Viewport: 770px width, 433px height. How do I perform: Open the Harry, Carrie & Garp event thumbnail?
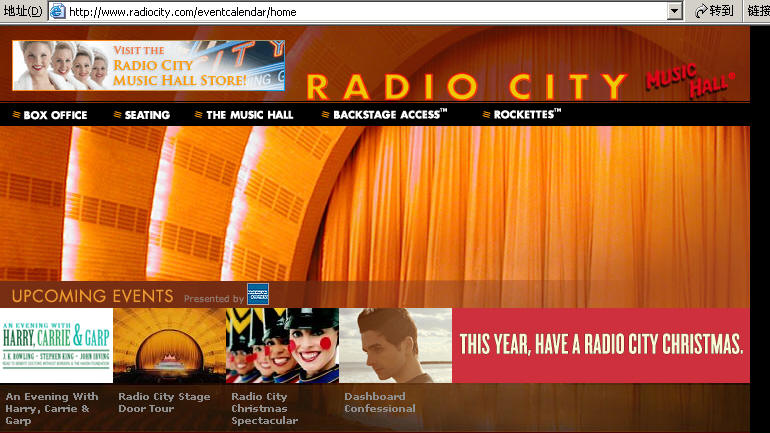pyautogui.click(x=56, y=346)
